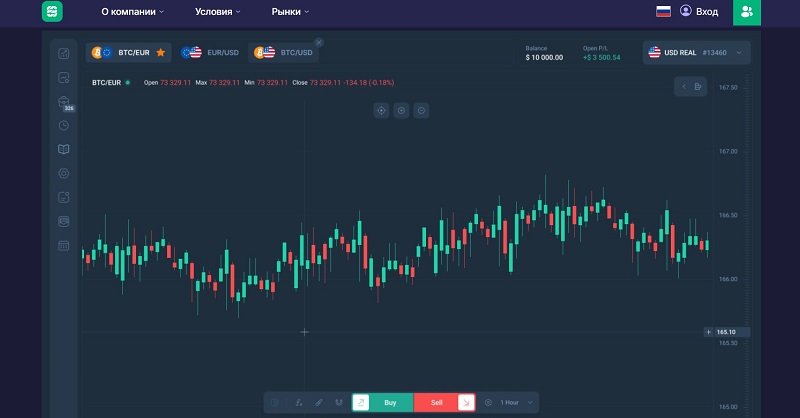This screenshot has width=800, height=418.
Task: Open the briefcase portfolio icon with 326 badge
Action: coord(64,101)
